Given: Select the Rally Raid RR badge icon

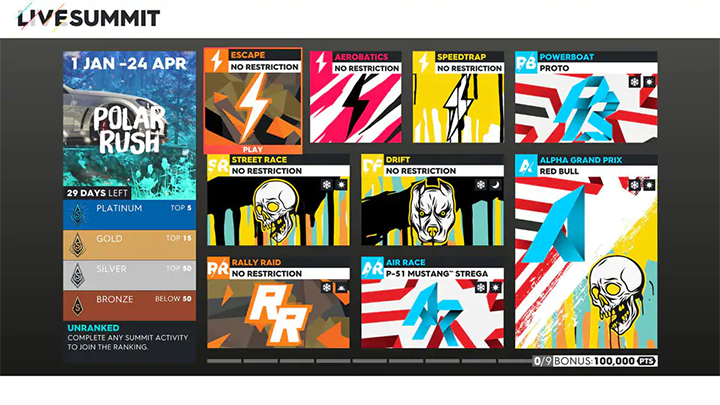Looking at the screenshot, I should [218, 268].
